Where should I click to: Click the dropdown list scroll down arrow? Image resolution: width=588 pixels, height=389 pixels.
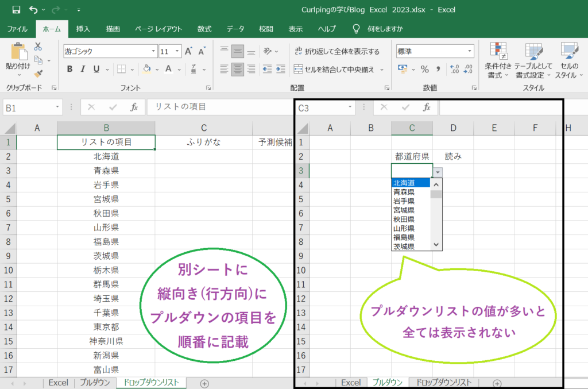coord(436,245)
